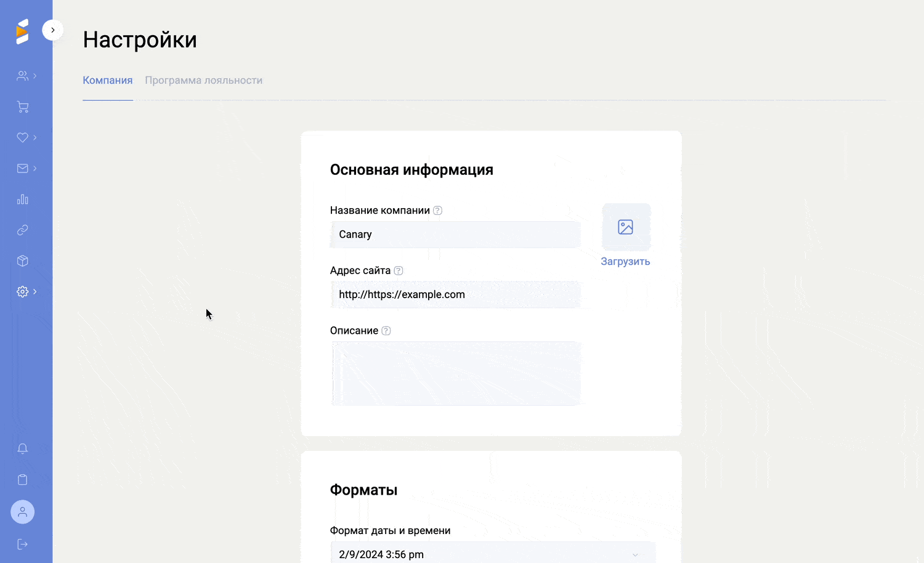Screen dimensions: 924x563
Task: Open the user profile avatar
Action: coord(23,512)
